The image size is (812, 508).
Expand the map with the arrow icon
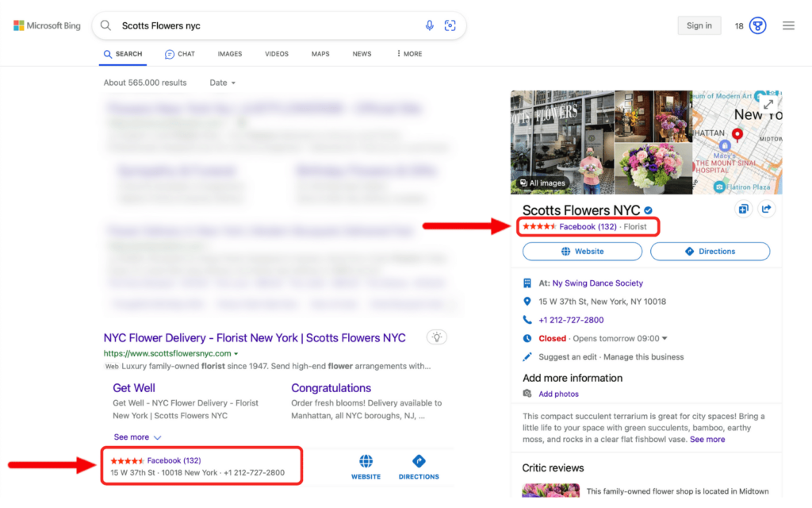click(x=768, y=104)
